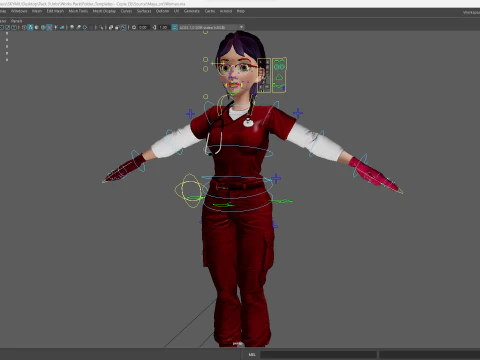Open the Curves menu
This screenshot has width=480, height=360.
click(126, 11)
